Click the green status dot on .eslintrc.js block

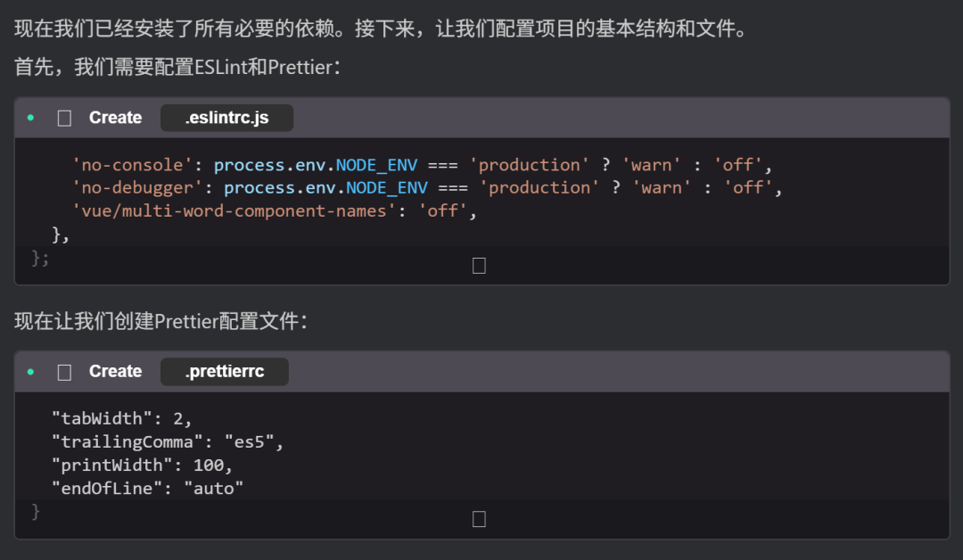click(x=30, y=118)
